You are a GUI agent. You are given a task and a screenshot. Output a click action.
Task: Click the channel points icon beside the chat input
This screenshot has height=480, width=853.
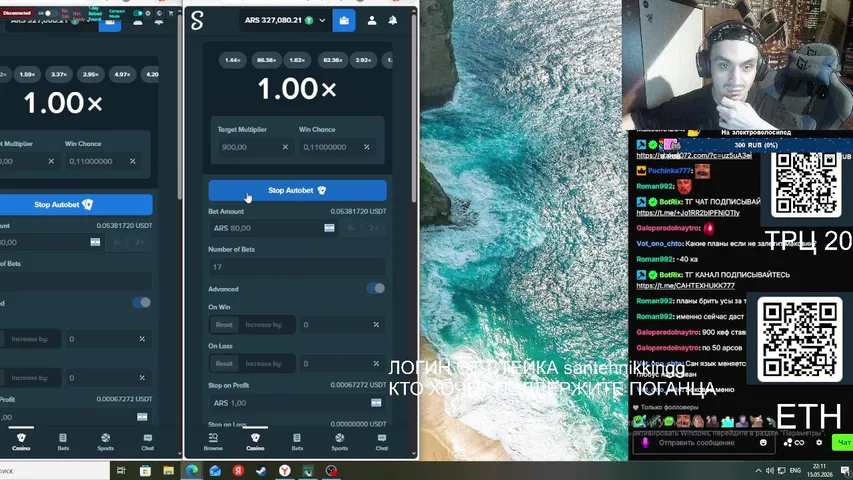point(788,442)
